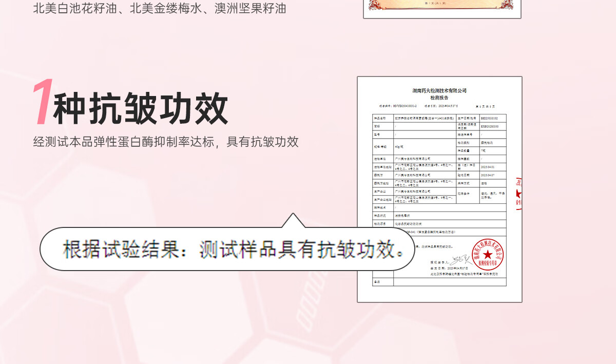The height and width of the screenshot is (364, 616).
Task: Click the heading 种抗皱功效
Action: (x=141, y=109)
